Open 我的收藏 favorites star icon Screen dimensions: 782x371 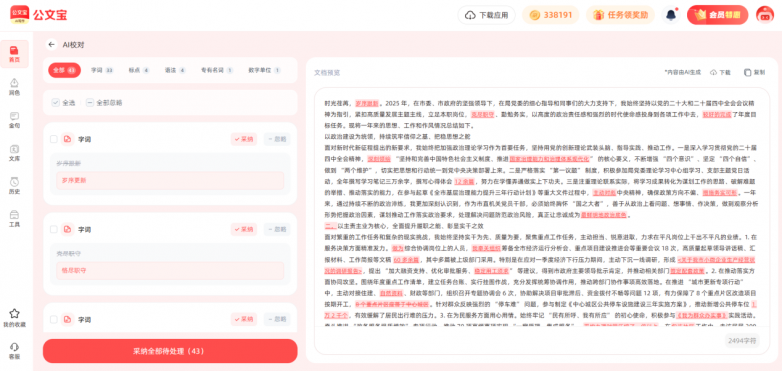[14, 318]
